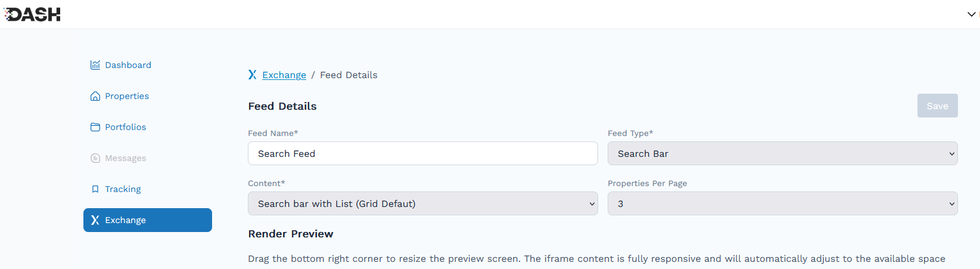Screen dimensions: 980x269
Task: Click the Dashboard chart icon
Action: [95, 65]
